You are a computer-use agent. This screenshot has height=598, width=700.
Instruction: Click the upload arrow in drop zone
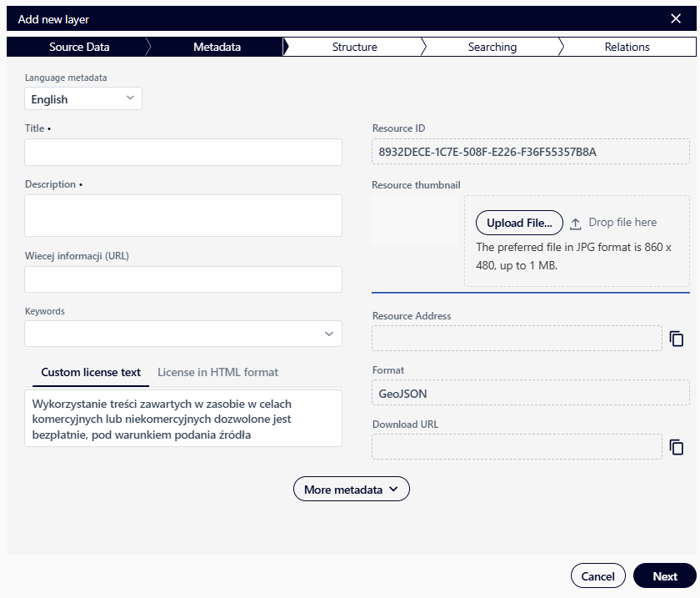574,222
